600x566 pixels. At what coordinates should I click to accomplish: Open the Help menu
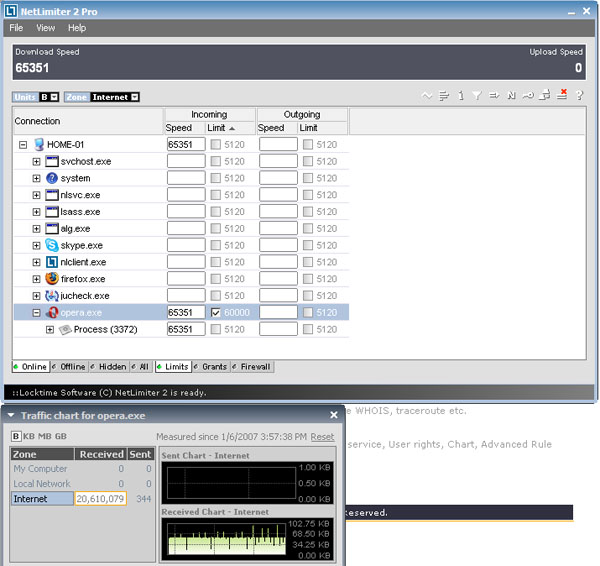77,28
